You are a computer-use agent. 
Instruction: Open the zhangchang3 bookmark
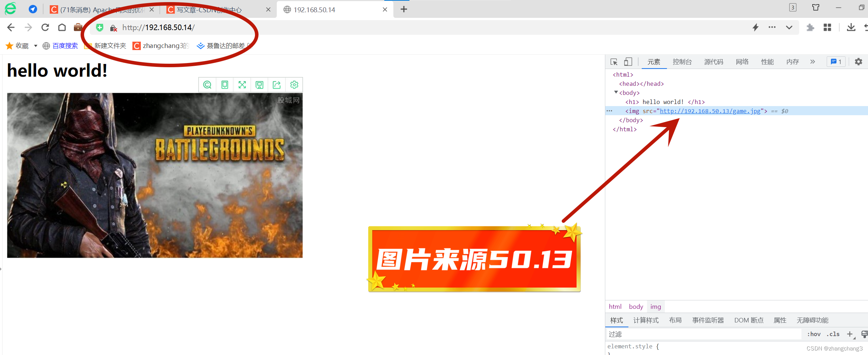(161, 46)
